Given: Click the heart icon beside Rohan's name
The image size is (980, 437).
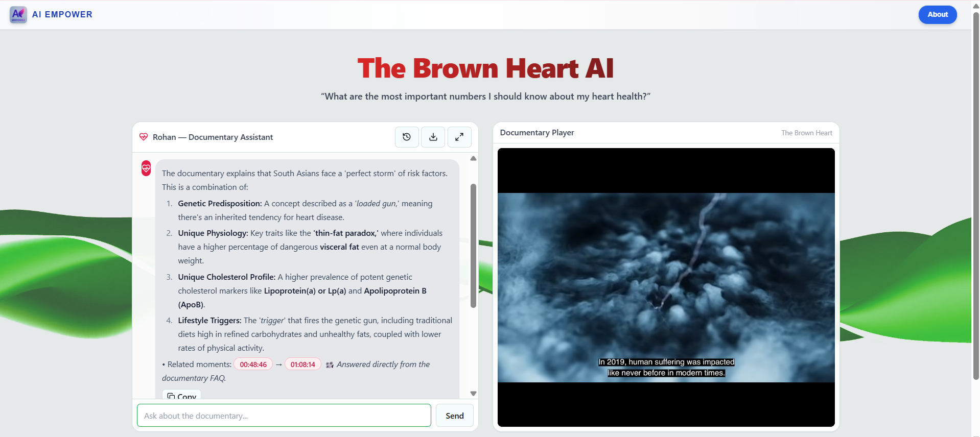Looking at the screenshot, I should tap(144, 137).
